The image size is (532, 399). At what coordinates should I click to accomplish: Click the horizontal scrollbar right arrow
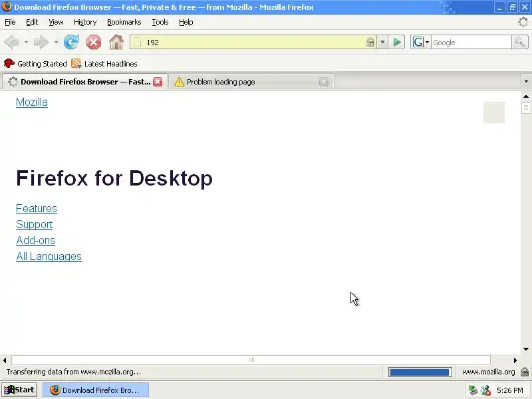point(515,360)
